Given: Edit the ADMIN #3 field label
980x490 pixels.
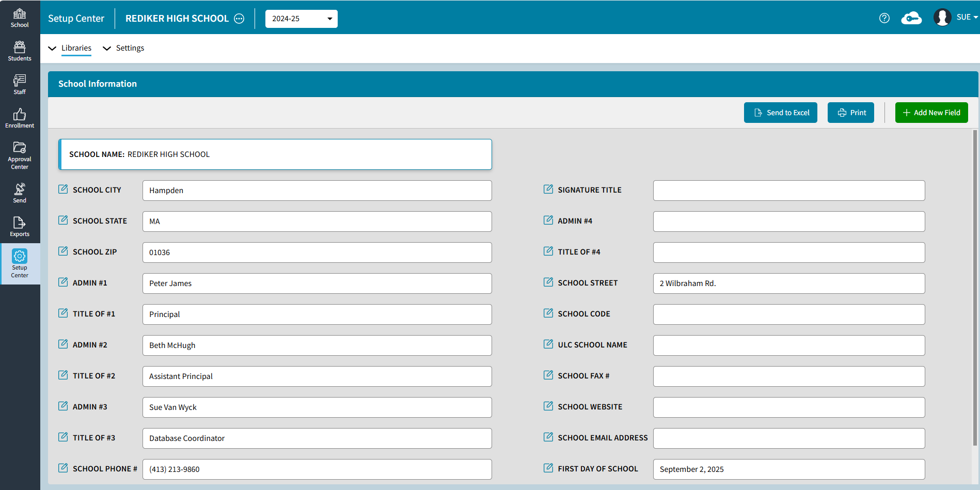Looking at the screenshot, I should point(63,406).
